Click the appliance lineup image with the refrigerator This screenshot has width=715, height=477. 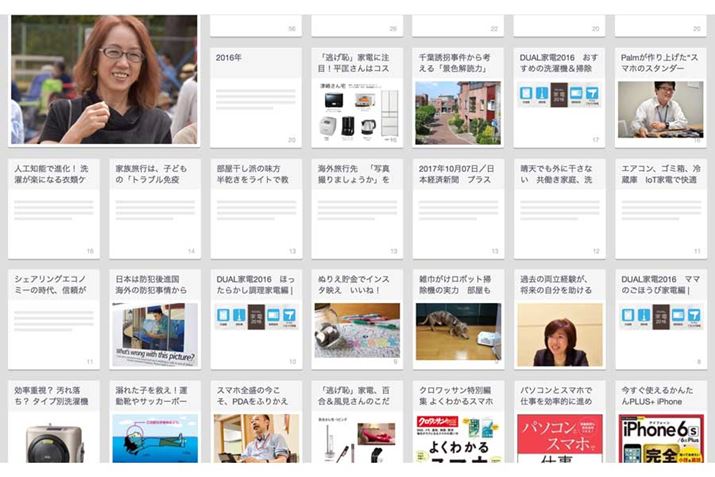coord(357,112)
